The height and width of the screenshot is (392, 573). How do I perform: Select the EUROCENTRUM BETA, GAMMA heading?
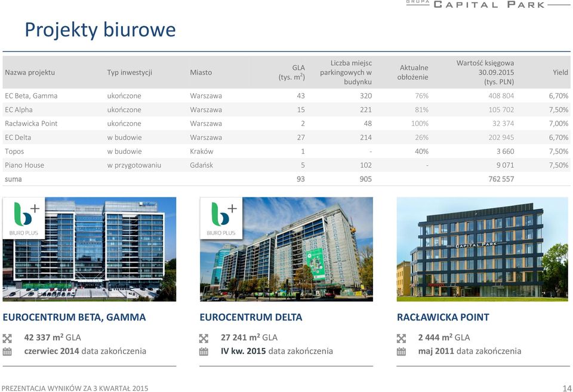(x=74, y=317)
